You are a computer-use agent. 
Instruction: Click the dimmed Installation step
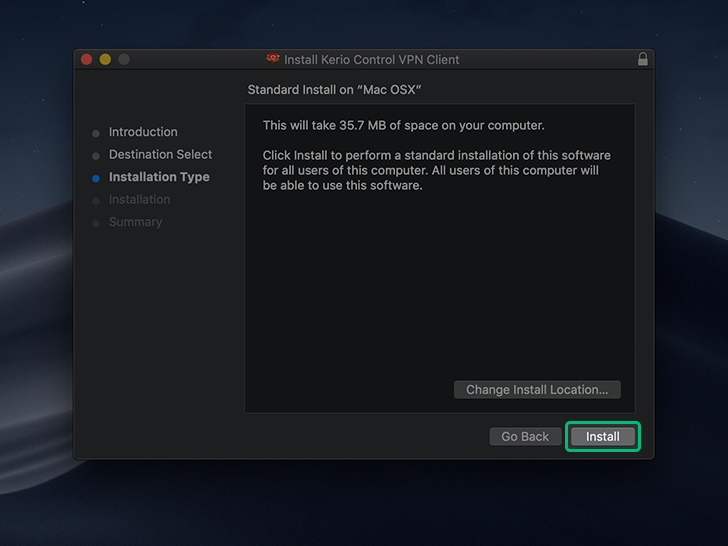point(139,199)
